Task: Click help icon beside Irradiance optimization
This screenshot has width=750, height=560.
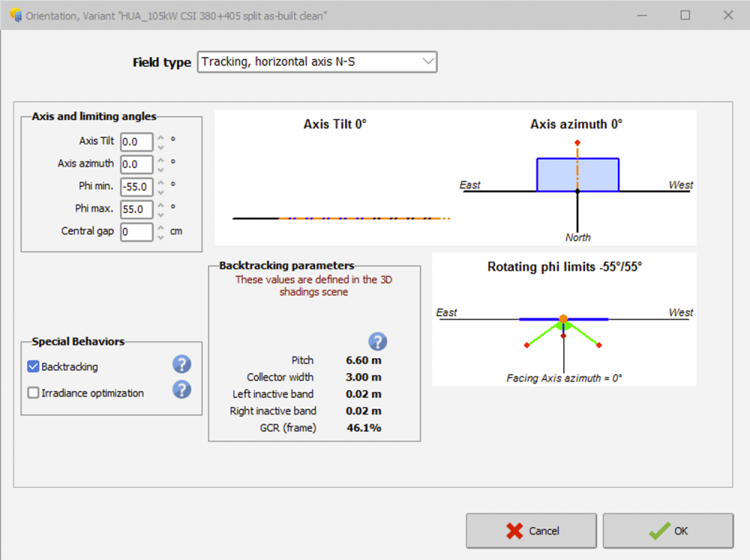Action: coord(181,390)
